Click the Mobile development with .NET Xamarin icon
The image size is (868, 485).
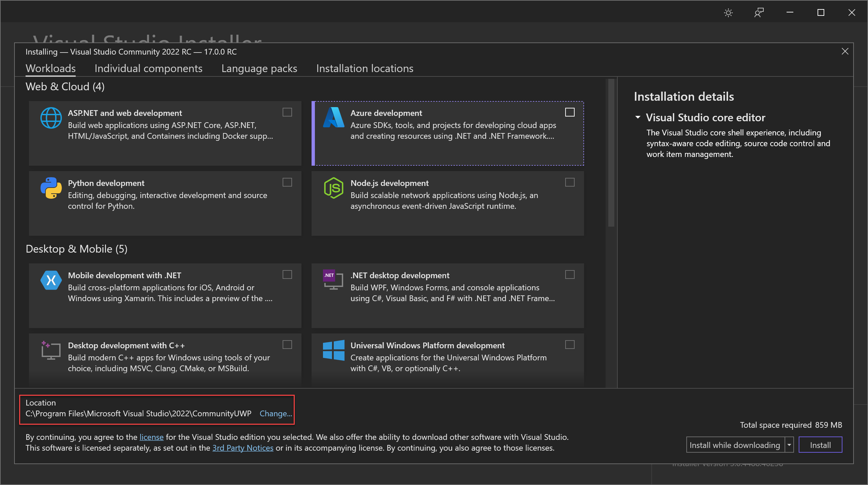51,280
